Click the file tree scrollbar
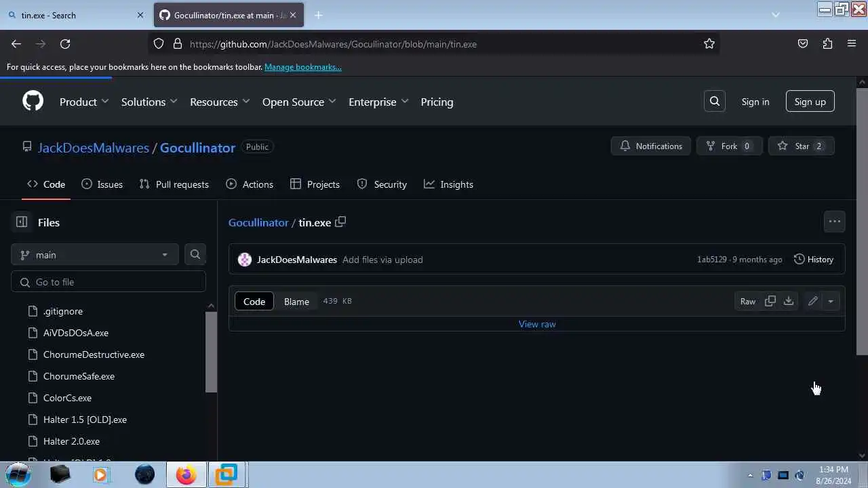This screenshot has width=868, height=488. (x=211, y=352)
